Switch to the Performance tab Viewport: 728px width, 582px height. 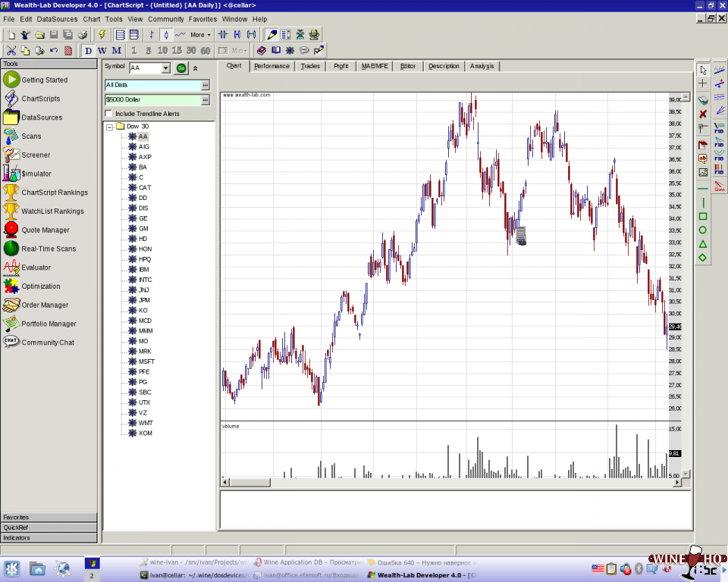pyautogui.click(x=271, y=66)
